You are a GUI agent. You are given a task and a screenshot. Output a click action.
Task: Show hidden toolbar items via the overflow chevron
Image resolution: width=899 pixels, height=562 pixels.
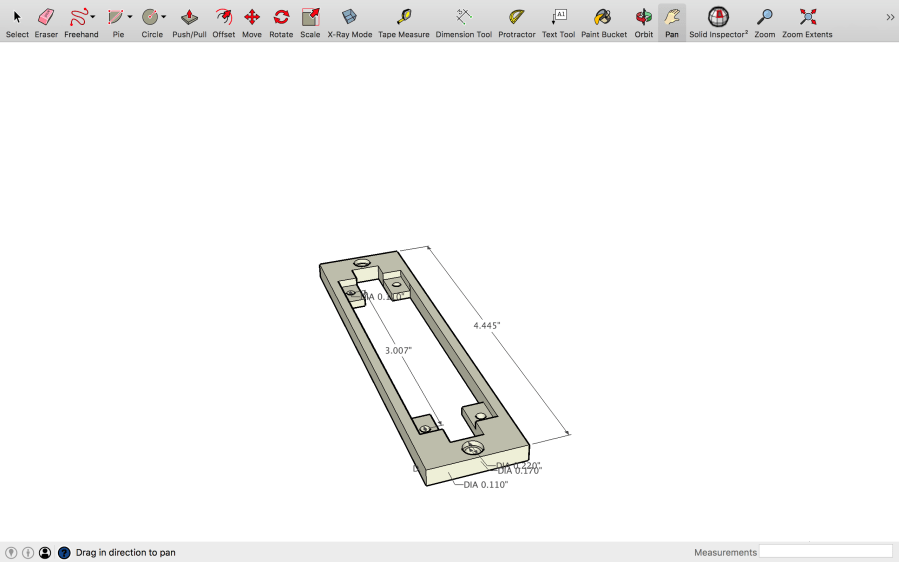(x=890, y=17)
